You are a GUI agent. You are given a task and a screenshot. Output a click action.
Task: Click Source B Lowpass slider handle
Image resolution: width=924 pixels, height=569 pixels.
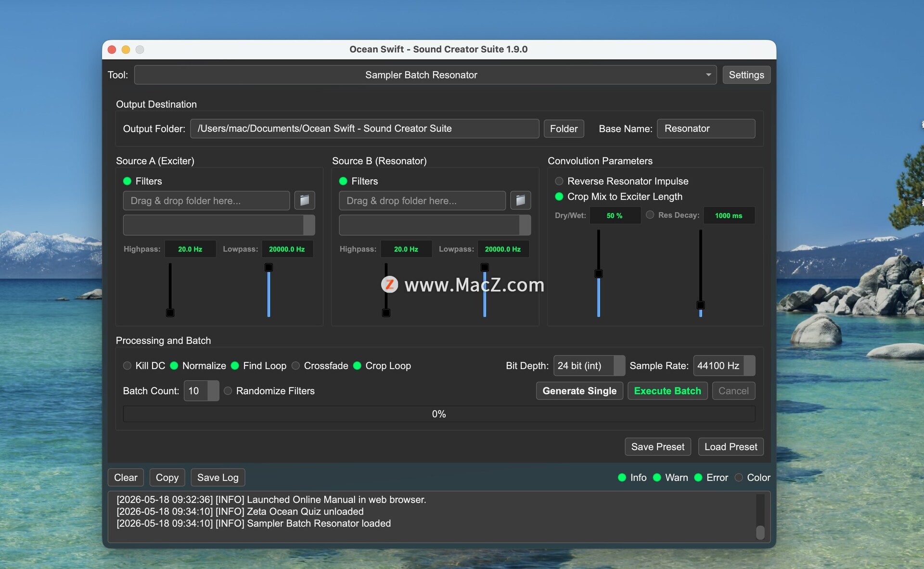(x=485, y=267)
